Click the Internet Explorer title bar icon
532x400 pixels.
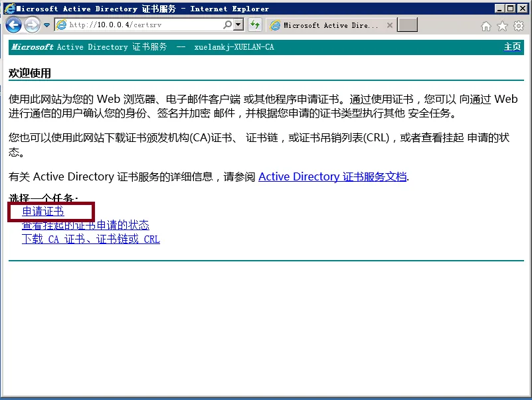[x=9, y=9]
